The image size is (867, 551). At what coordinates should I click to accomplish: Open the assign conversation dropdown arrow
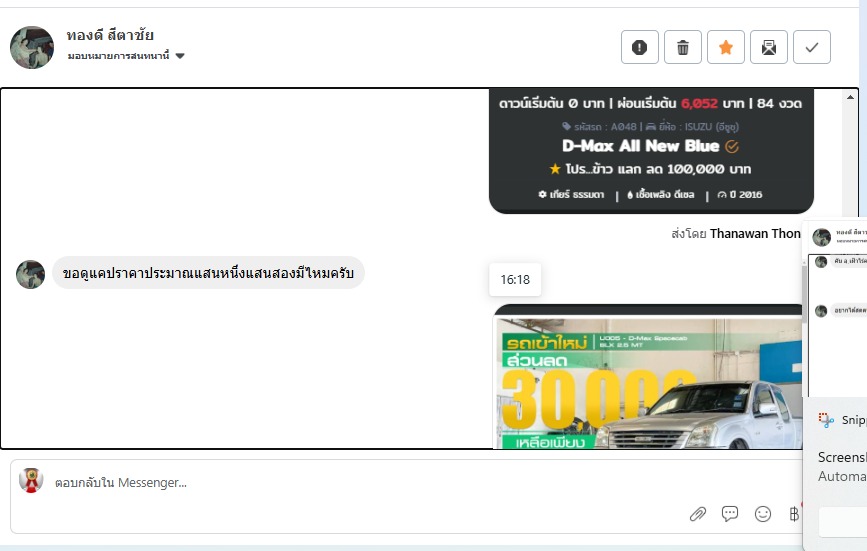(x=180, y=55)
